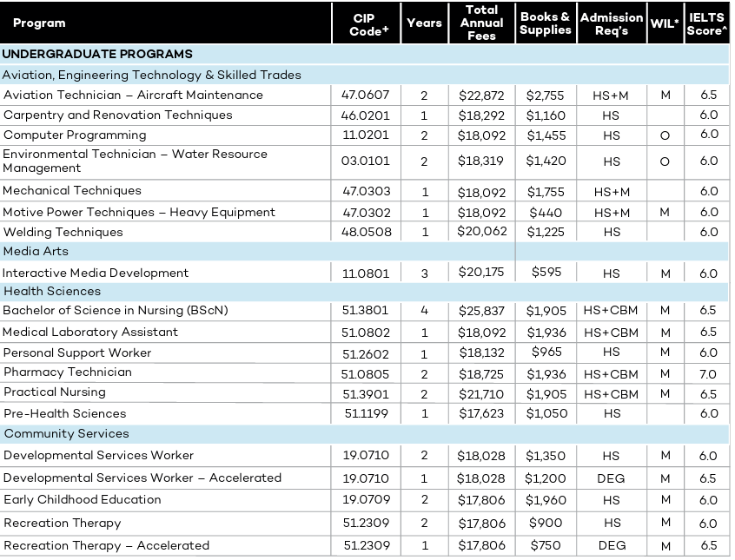The image size is (735, 560).
Task: Click the Total Annual Fees header
Action: tap(480, 23)
